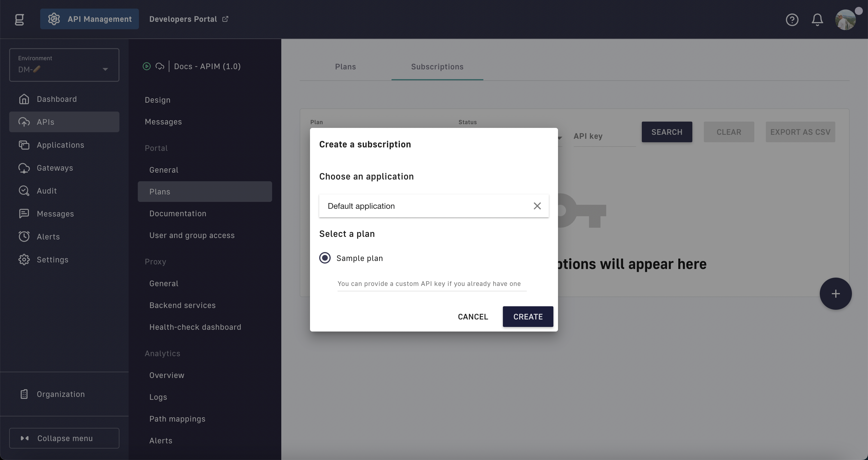Open the Alerts clock icon in main sidebar
The height and width of the screenshot is (460, 868).
(24, 236)
